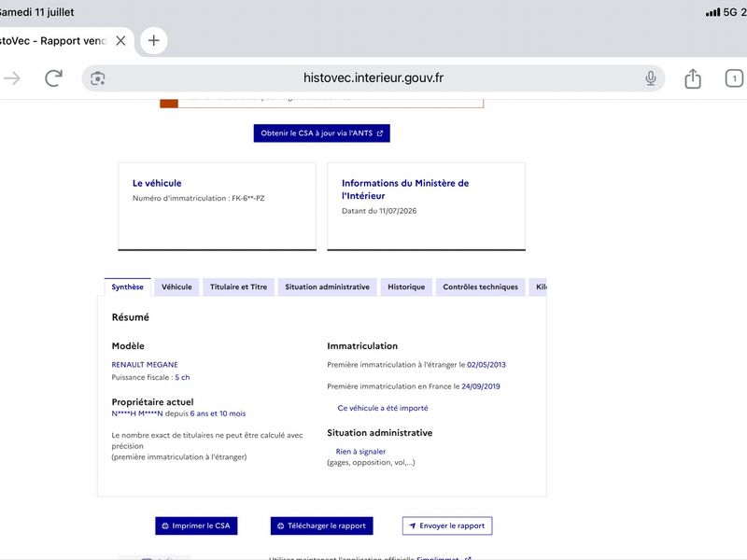The image size is (747, 560).
Task: Click Imprimer le CSA button
Action: 196,525
